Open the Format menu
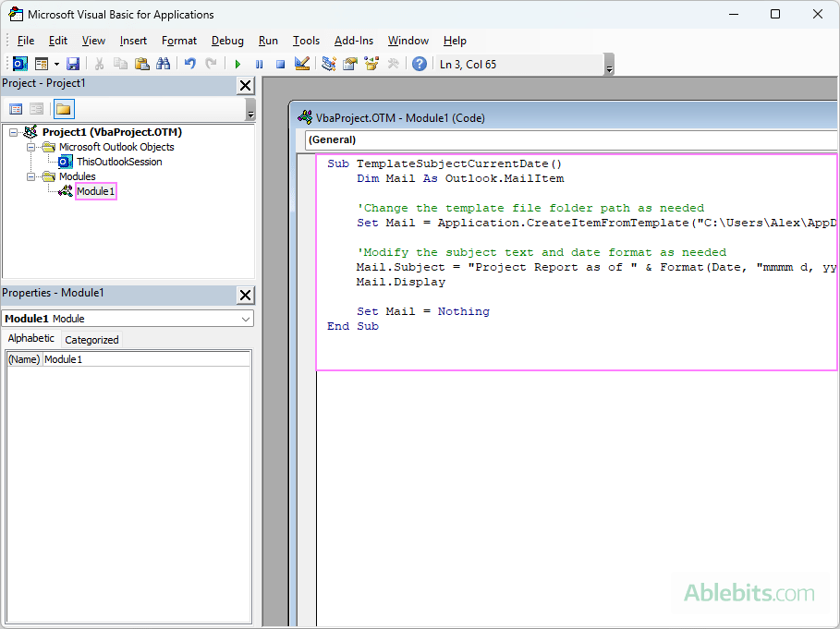Image resolution: width=840 pixels, height=629 pixels. [x=179, y=41]
